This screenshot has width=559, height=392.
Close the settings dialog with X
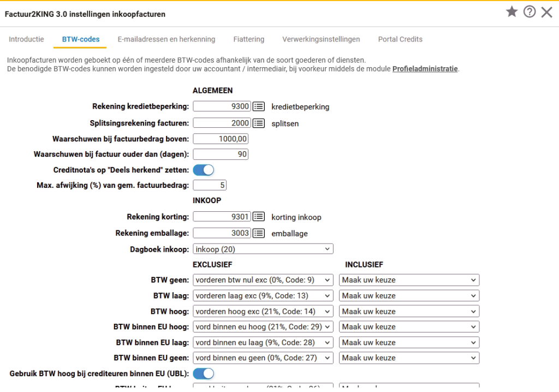(546, 13)
